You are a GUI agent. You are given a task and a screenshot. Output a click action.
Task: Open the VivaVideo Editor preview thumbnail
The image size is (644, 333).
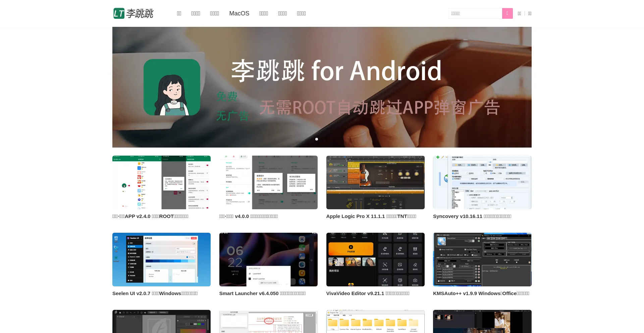point(375,260)
